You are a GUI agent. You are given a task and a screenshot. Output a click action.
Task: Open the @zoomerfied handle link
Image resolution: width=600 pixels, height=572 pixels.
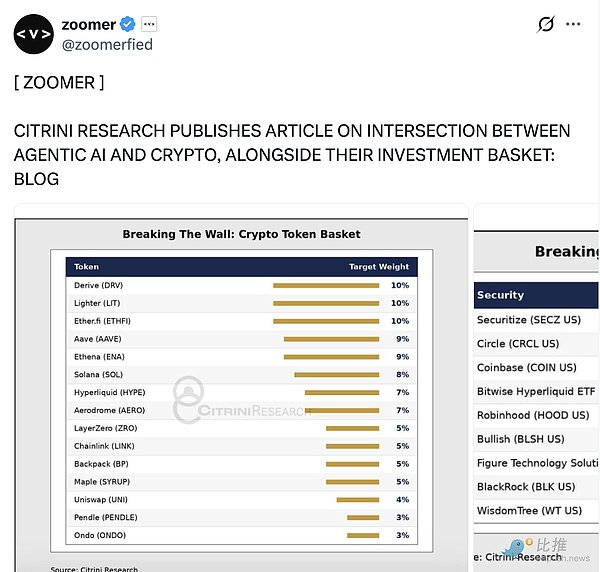(107, 45)
